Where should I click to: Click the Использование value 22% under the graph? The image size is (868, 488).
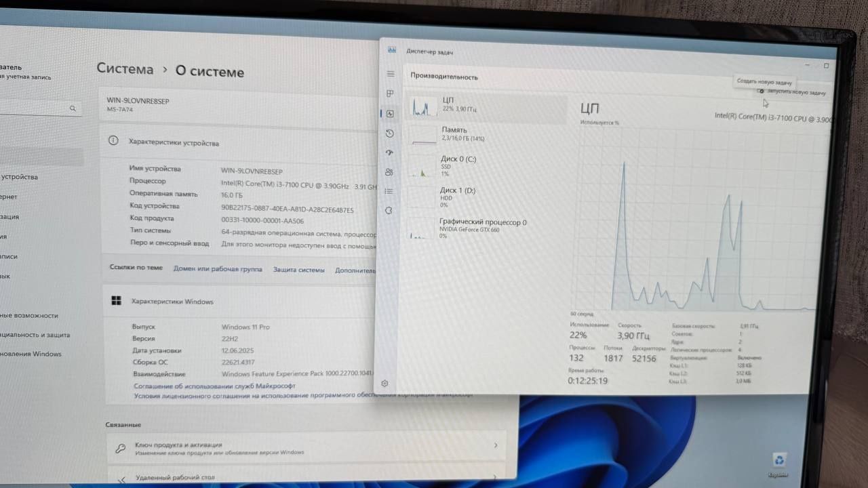click(578, 335)
